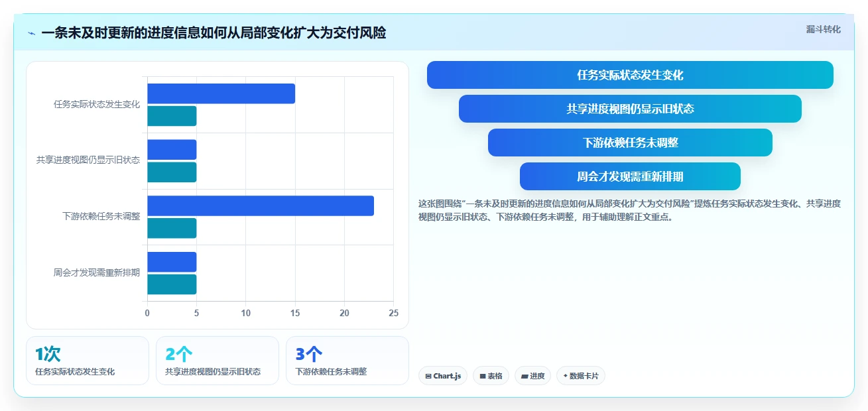Click the 漏斗转化 label in the header
The image size is (868, 411).
click(823, 29)
